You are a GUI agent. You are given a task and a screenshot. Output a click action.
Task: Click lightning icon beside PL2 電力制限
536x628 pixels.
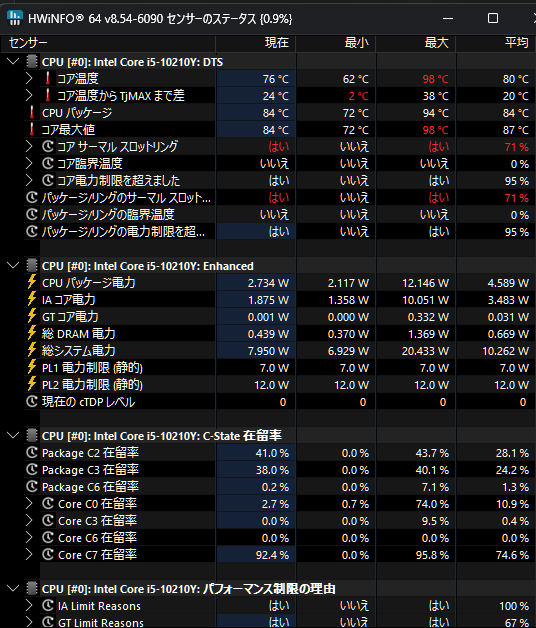click(32, 384)
